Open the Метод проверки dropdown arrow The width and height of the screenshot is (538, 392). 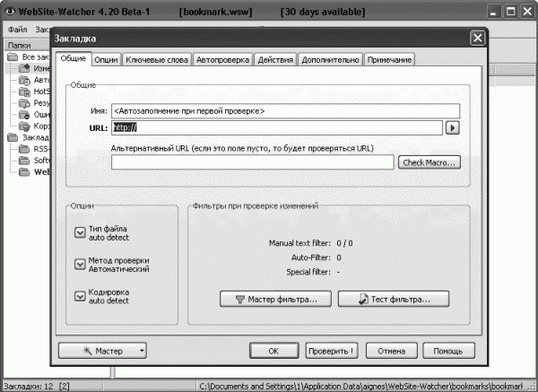80,265
